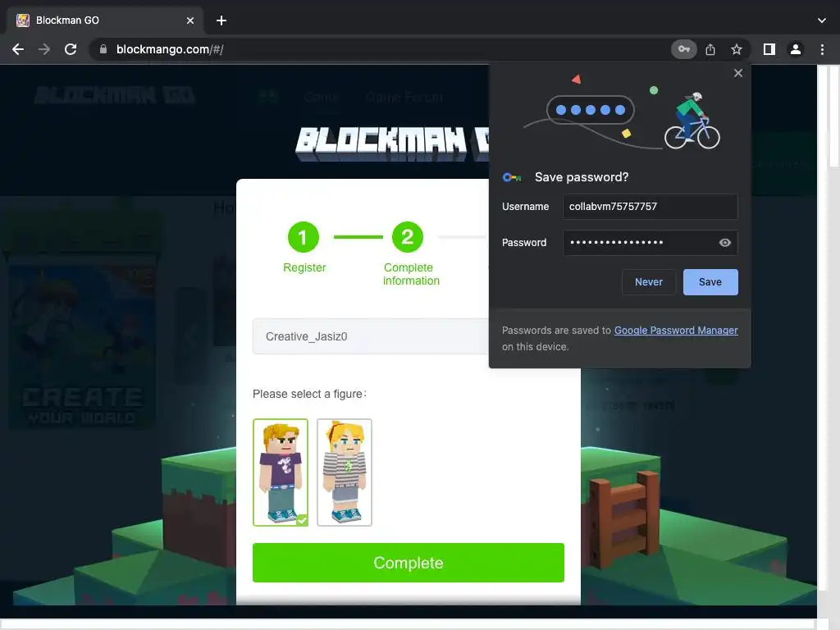
Task: Click the dimmed Blockman GO header logo
Action: tap(115, 95)
